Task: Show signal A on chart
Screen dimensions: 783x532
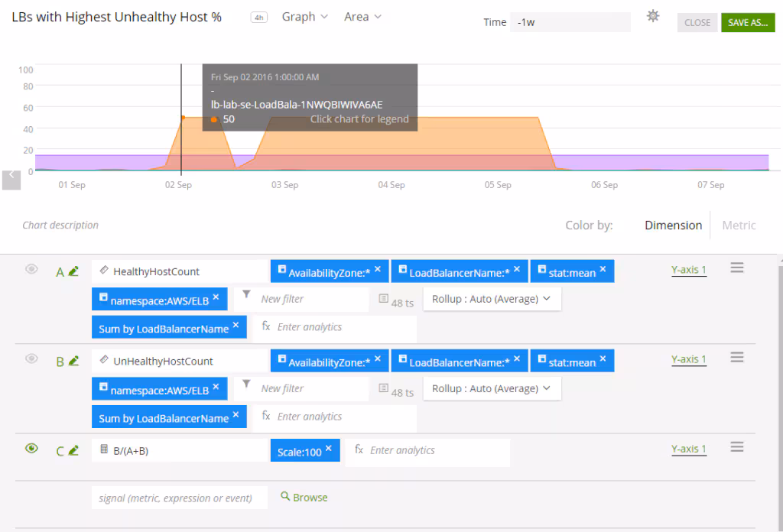Action: pyautogui.click(x=31, y=269)
